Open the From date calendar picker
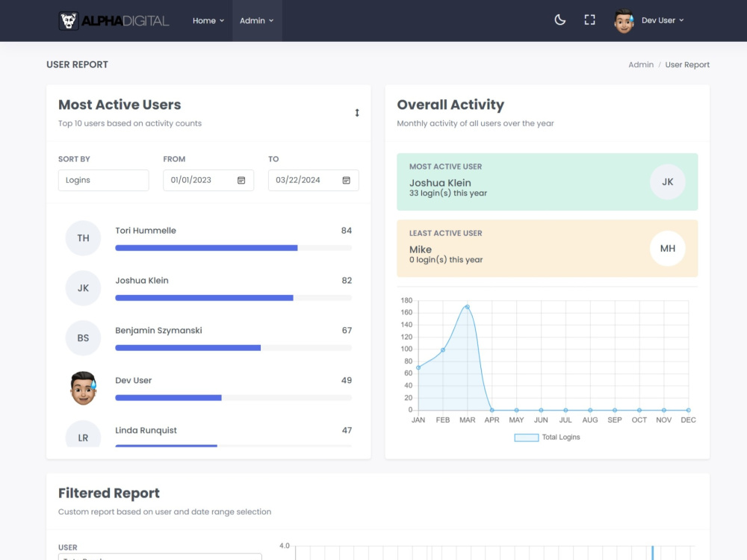 click(x=241, y=180)
